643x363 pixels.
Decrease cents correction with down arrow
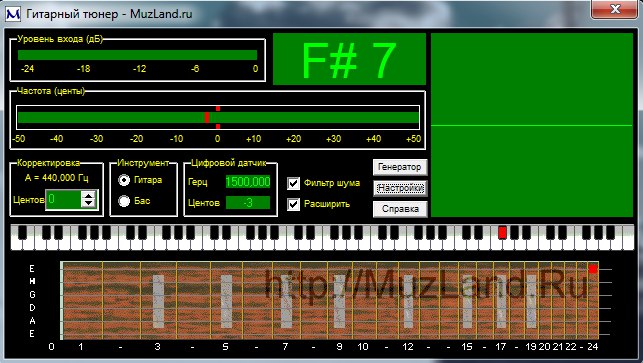coord(89,203)
